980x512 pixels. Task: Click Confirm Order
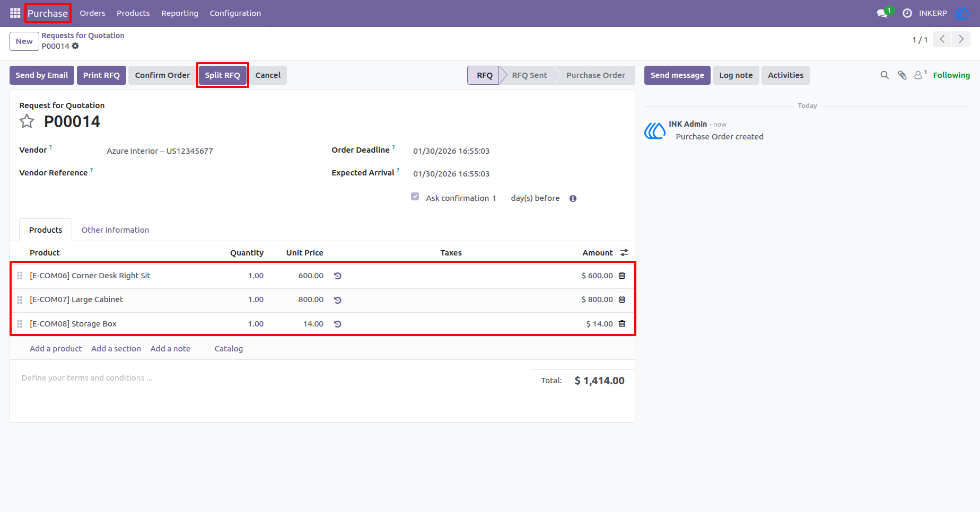pyautogui.click(x=162, y=75)
